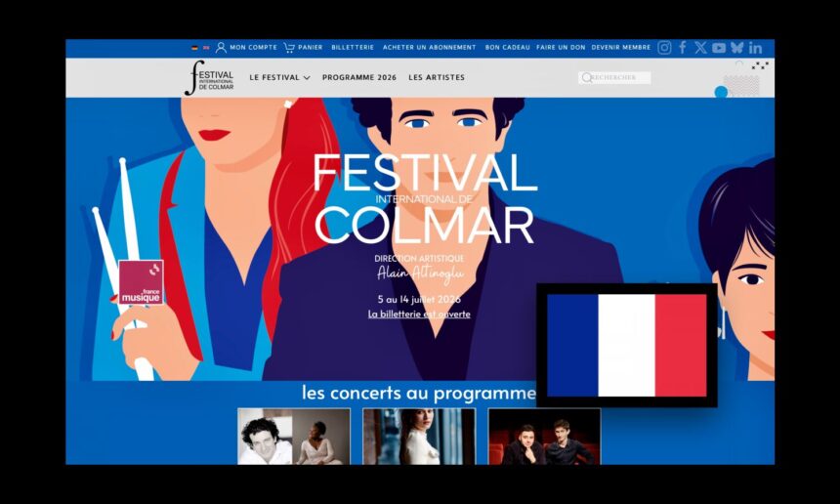Open the concert thumbnail with two seated men
Screen dimensions: 840x504
pos(544,436)
